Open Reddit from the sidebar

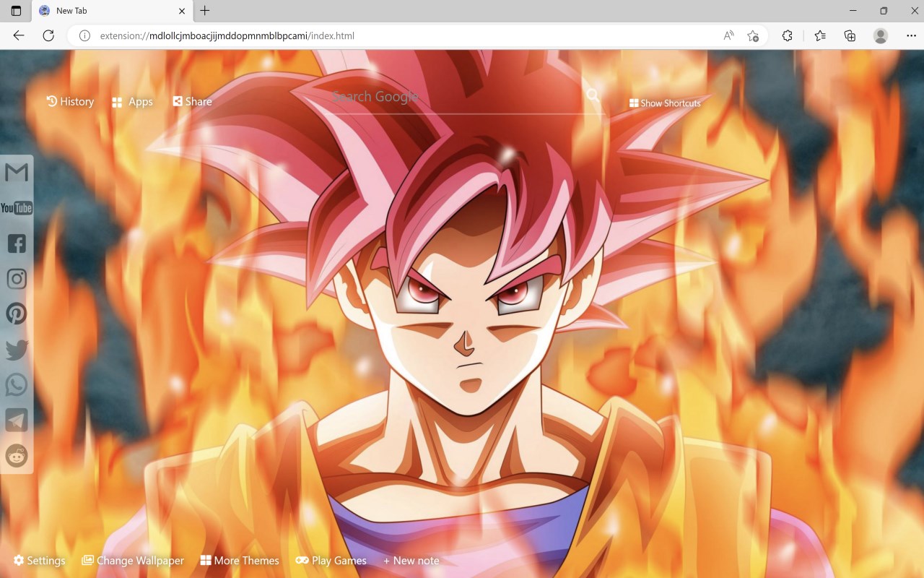(x=17, y=456)
